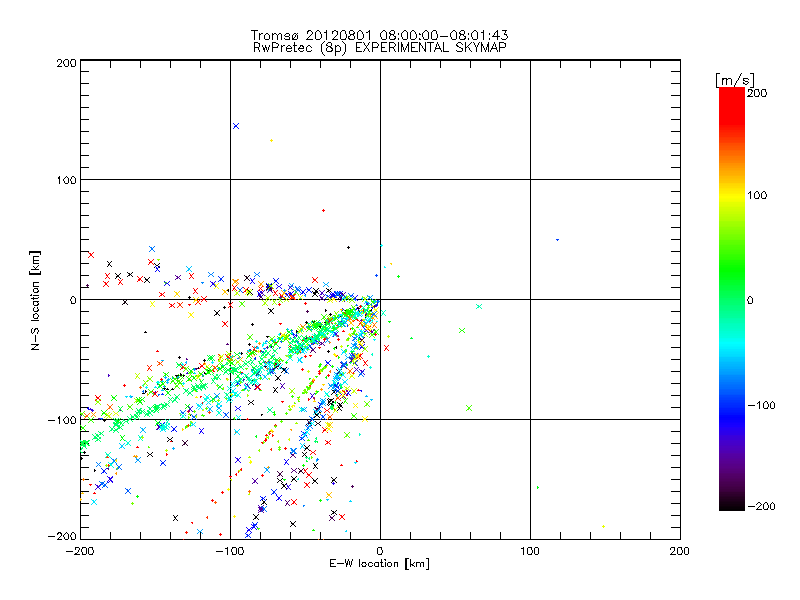
Task: Click the y-axis tick label "100"
Action: point(66,180)
